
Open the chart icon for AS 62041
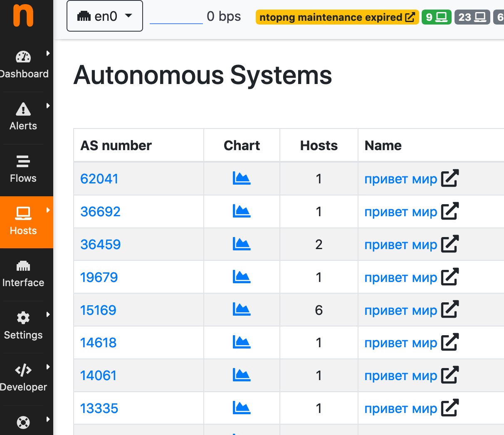pos(241,178)
